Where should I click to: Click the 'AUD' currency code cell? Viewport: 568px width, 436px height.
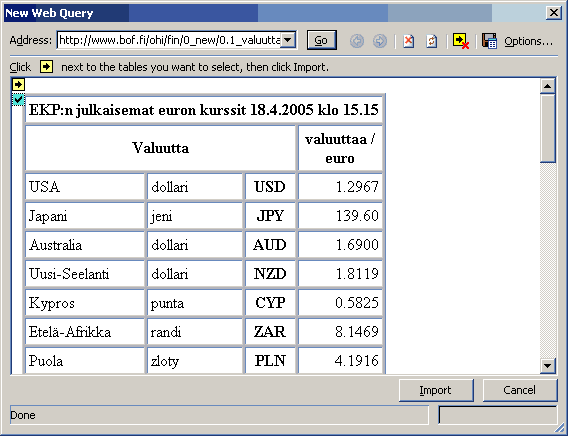(270, 245)
